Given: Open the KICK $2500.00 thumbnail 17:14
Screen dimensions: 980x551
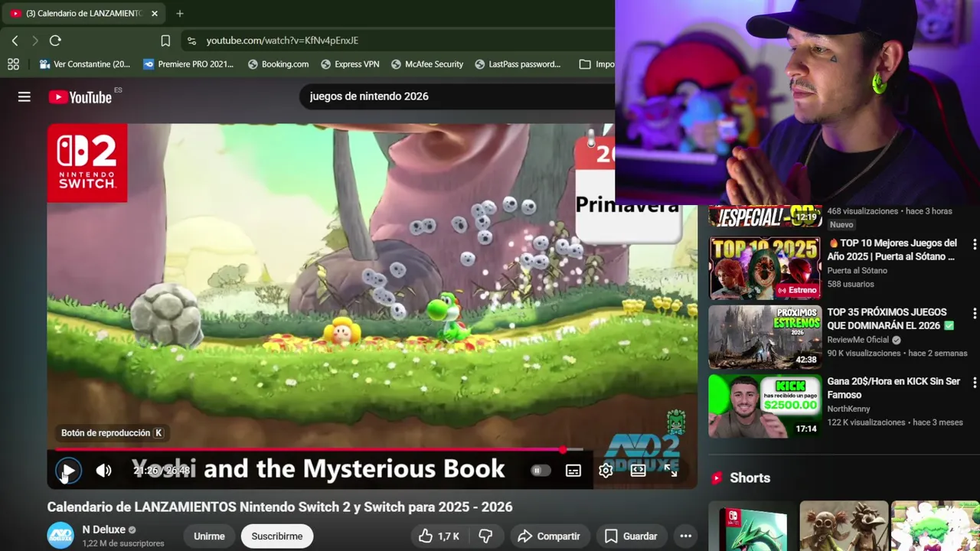Looking at the screenshot, I should 764,406.
